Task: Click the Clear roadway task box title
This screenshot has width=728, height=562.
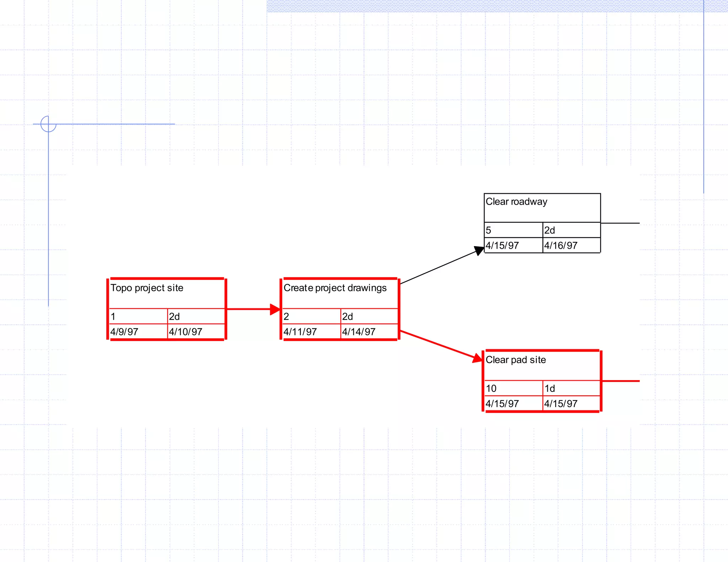Action: [x=516, y=202]
